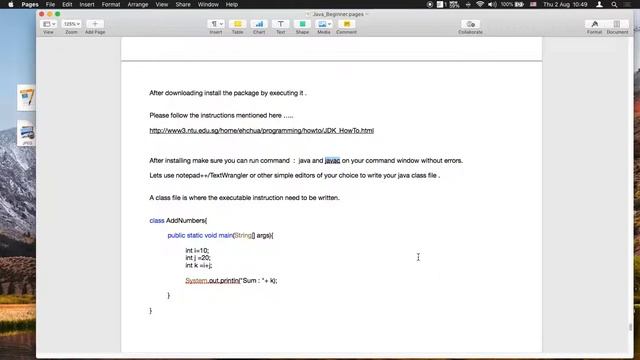640x360 pixels.
Task: Click the line int i=10;
Action: click(197, 251)
